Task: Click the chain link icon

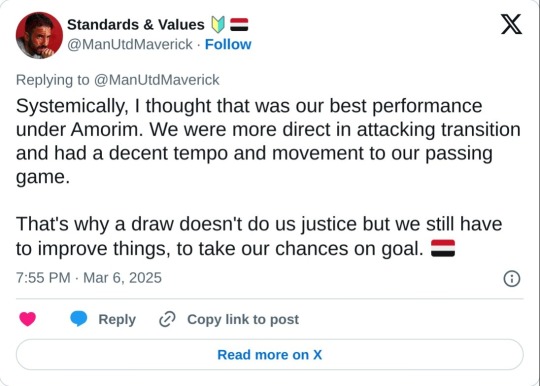Action: coord(167,319)
